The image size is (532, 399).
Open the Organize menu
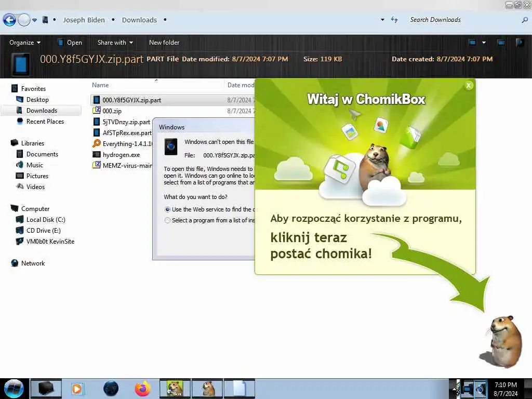pos(25,43)
